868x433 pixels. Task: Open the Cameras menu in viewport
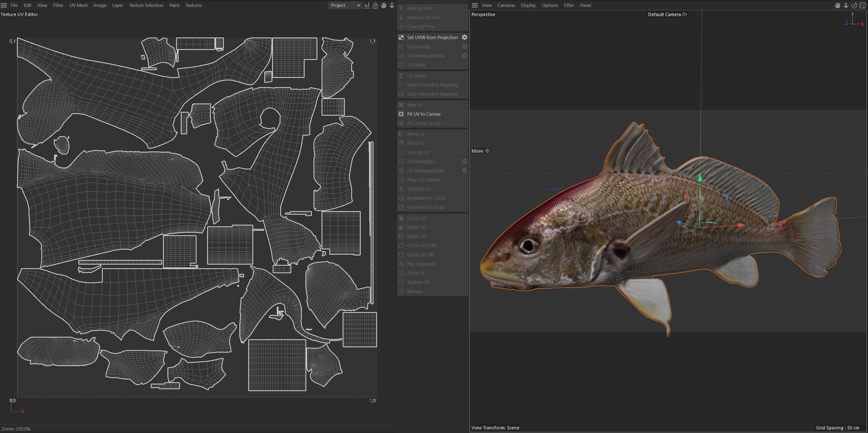[x=506, y=5]
